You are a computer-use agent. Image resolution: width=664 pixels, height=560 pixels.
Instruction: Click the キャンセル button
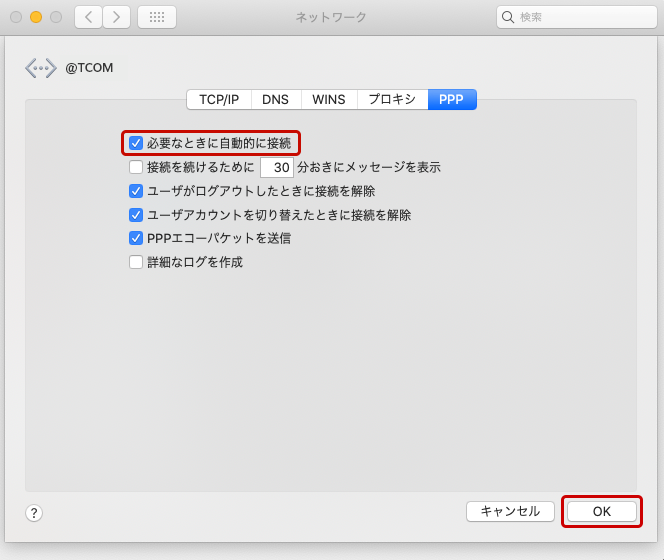coord(510,511)
